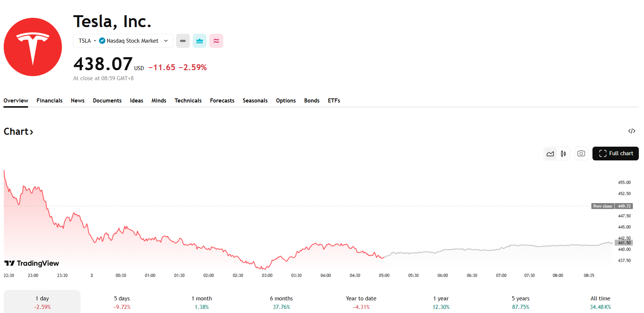
Task: Open the TSLA Nasdaq Stock Market dropdown
Action: (x=123, y=41)
